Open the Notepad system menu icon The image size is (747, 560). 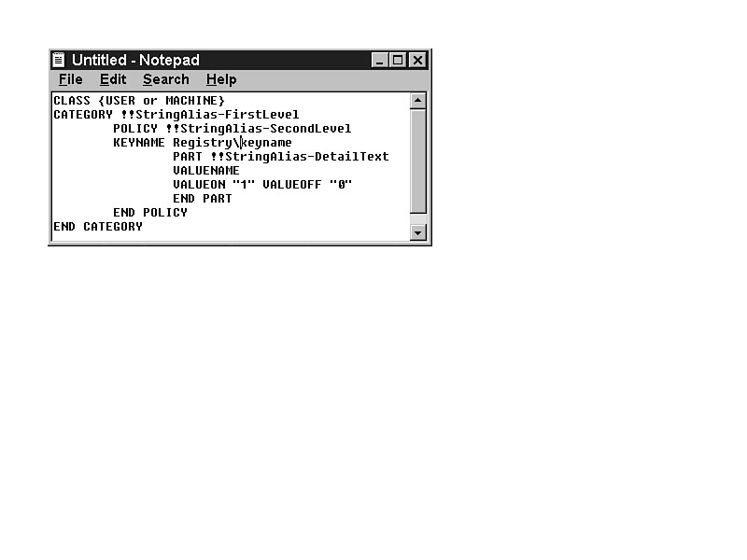[60, 60]
